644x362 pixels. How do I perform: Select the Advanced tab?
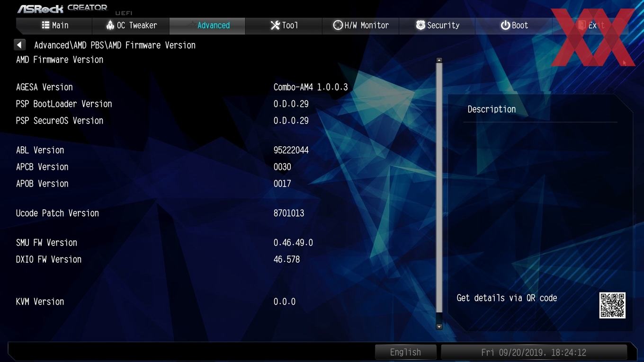point(207,26)
